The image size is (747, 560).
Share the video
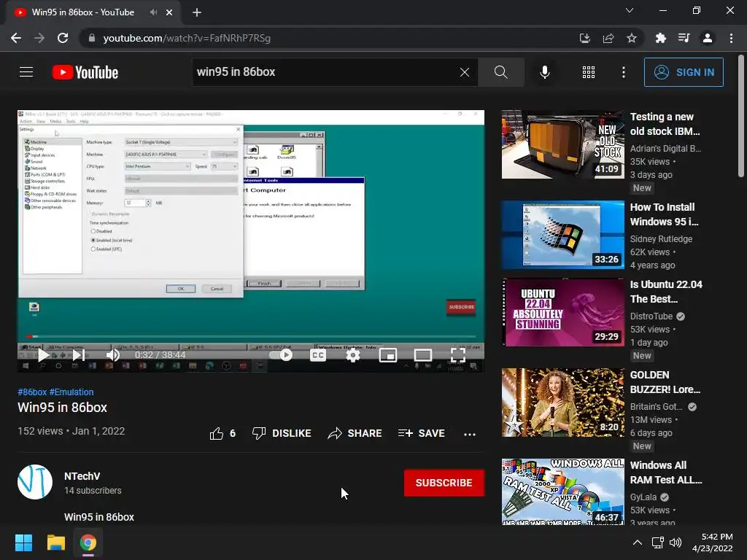[355, 433]
